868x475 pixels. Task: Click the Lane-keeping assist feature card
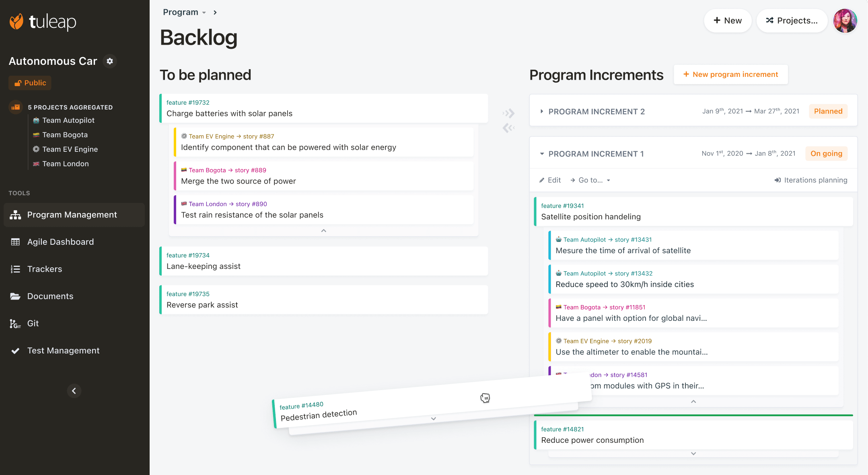pos(324,261)
